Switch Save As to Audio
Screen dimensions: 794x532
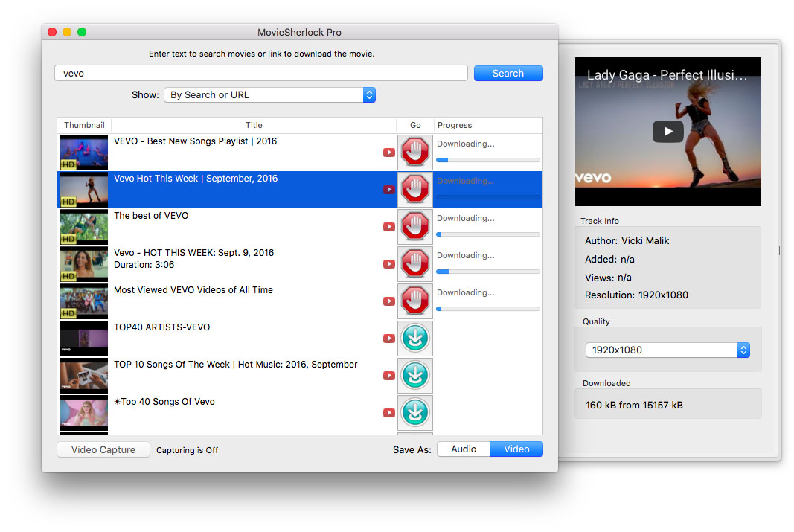click(x=464, y=449)
